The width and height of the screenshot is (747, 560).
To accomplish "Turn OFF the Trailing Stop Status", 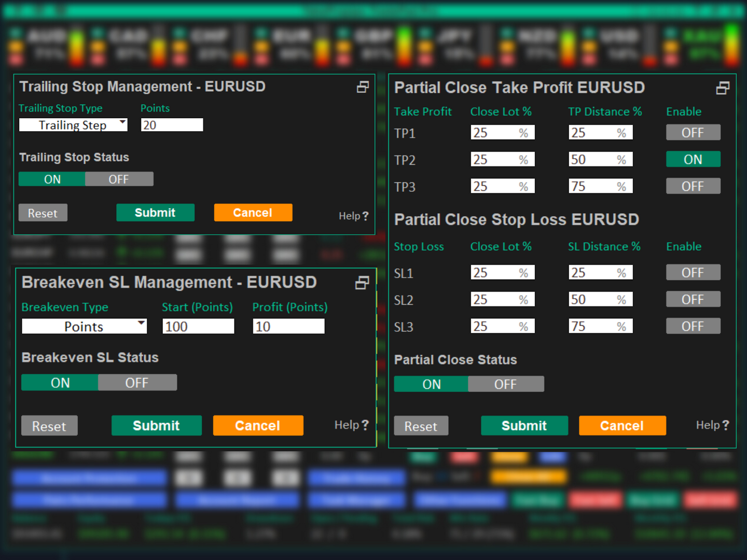I will pyautogui.click(x=119, y=179).
